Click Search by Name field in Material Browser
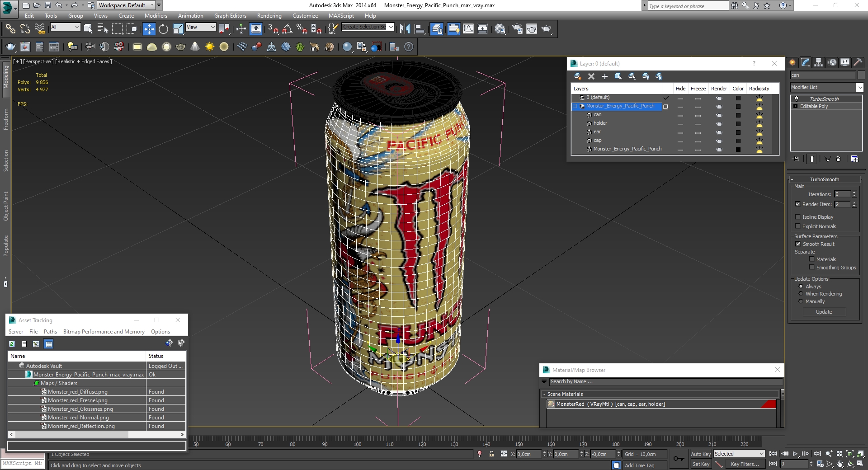The image size is (868, 470). tap(665, 382)
